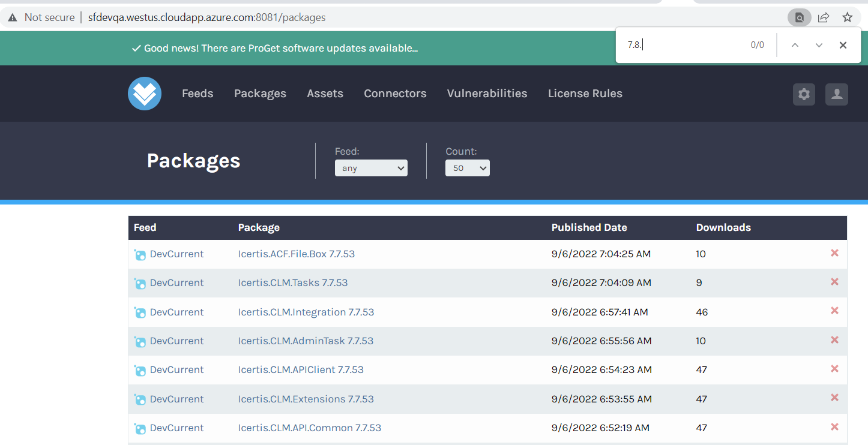Open the Connectors menu
This screenshot has height=445, width=868.
tap(395, 94)
